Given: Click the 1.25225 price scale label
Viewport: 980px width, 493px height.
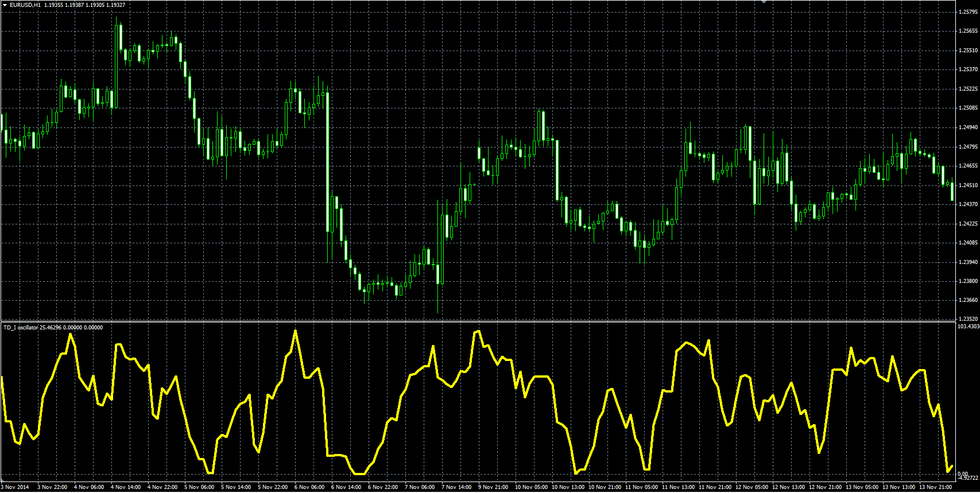Looking at the screenshot, I should pyautogui.click(x=968, y=89).
